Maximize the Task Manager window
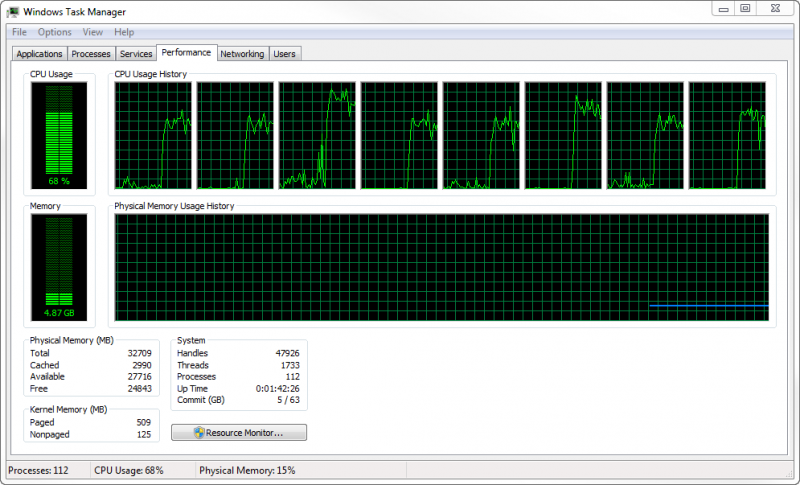This screenshot has height=485, width=800. click(x=745, y=9)
